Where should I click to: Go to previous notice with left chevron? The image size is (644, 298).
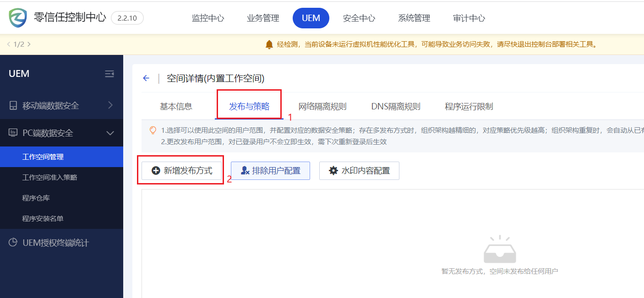8,44
